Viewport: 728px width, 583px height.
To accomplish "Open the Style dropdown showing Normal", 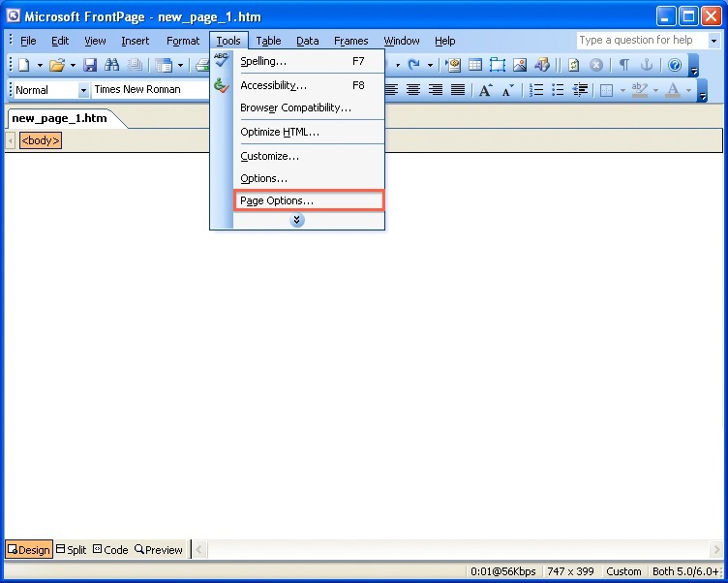I will click(x=82, y=90).
